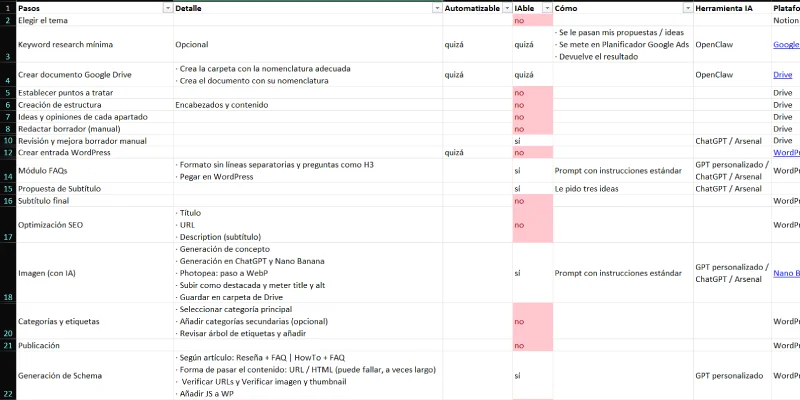Open the Drive link in the Google Drive row

(x=782, y=74)
